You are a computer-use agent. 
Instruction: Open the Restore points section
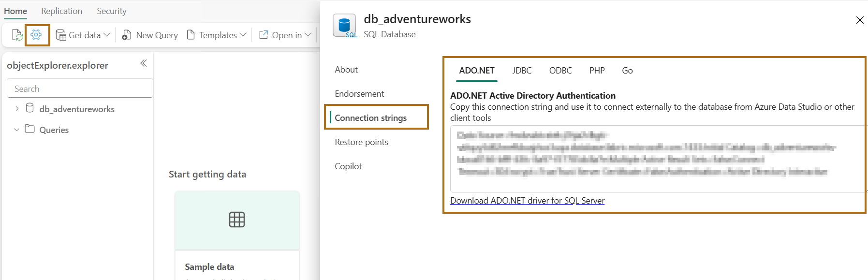(x=361, y=142)
